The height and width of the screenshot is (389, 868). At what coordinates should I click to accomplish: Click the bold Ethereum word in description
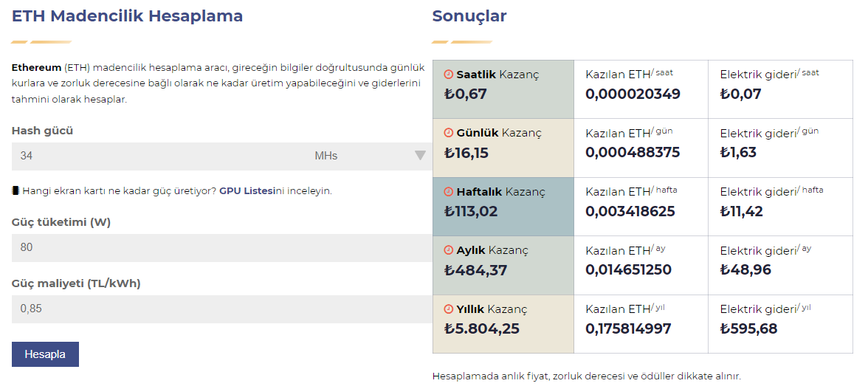point(36,67)
